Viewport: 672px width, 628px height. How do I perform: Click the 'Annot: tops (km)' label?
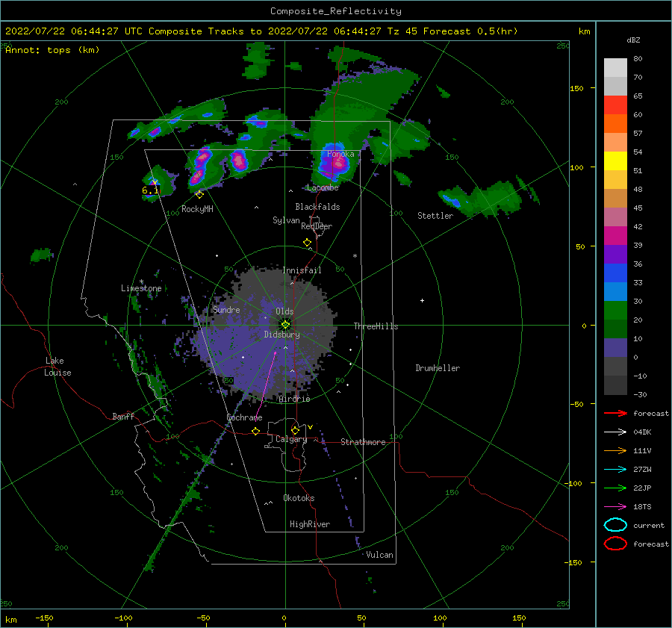click(x=52, y=50)
